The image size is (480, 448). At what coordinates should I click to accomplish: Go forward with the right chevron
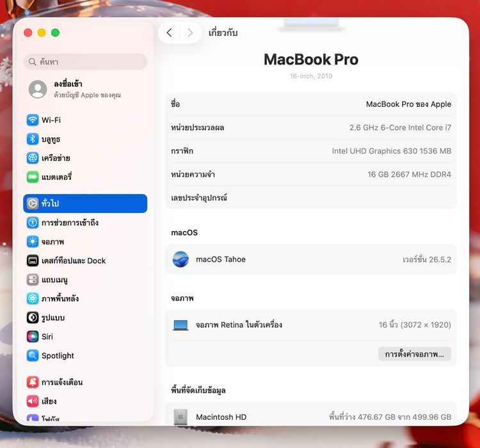pos(190,33)
